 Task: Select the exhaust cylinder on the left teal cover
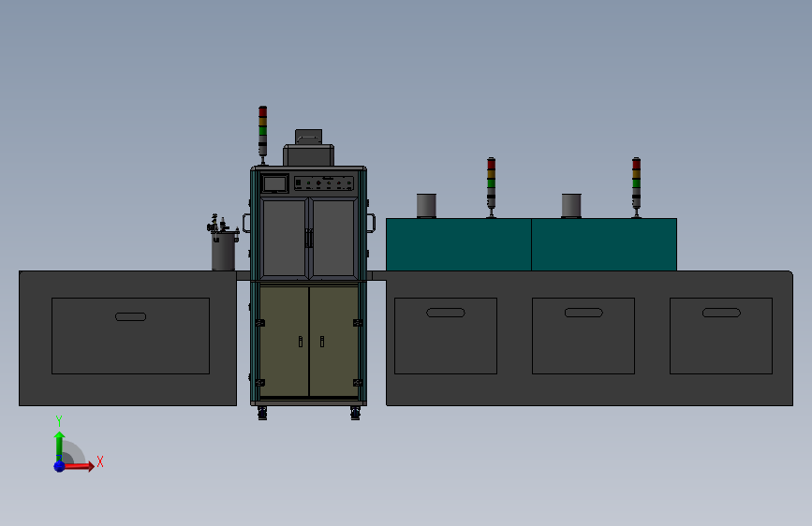pos(427,206)
